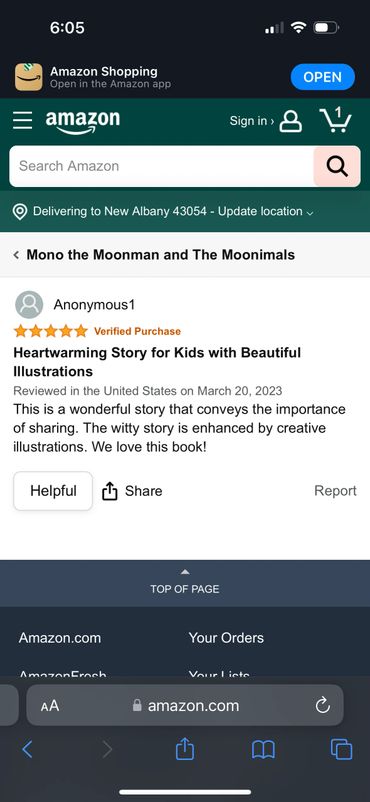This screenshot has width=370, height=802.
Task: Go back with Safari back arrow
Action: [28, 750]
